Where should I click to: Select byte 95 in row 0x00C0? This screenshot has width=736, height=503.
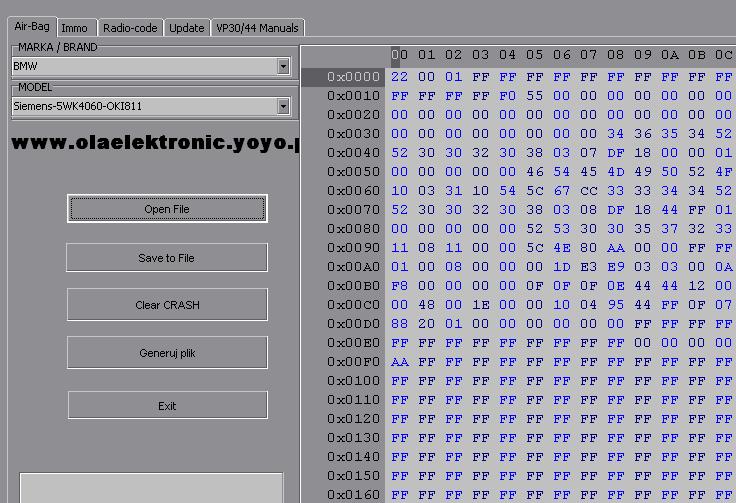(x=616, y=305)
